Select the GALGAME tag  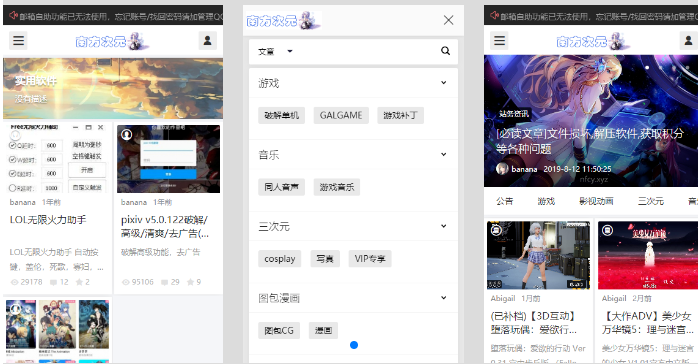click(341, 115)
